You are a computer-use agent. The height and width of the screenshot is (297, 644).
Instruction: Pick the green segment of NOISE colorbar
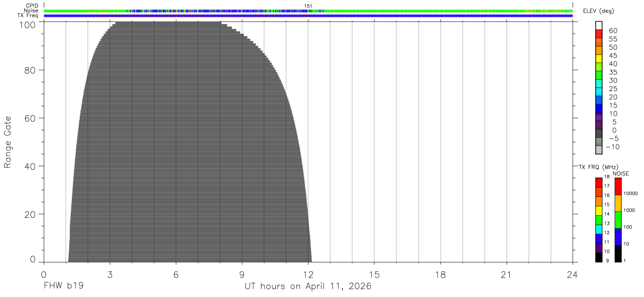(x=618, y=220)
